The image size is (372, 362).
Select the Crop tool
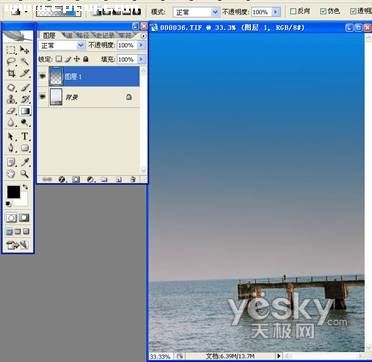(x=12, y=73)
